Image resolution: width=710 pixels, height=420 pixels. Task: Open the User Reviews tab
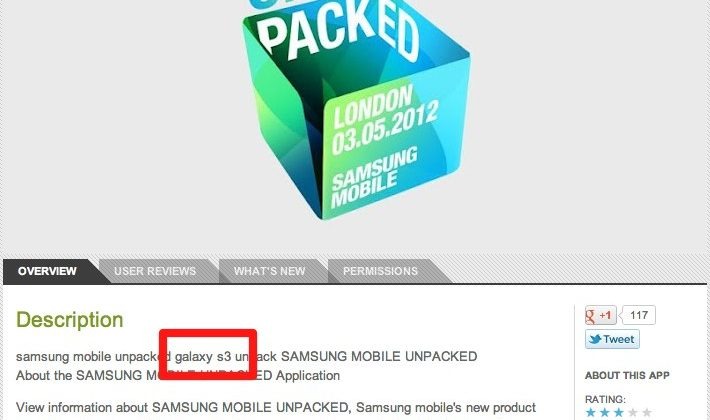pos(155,272)
